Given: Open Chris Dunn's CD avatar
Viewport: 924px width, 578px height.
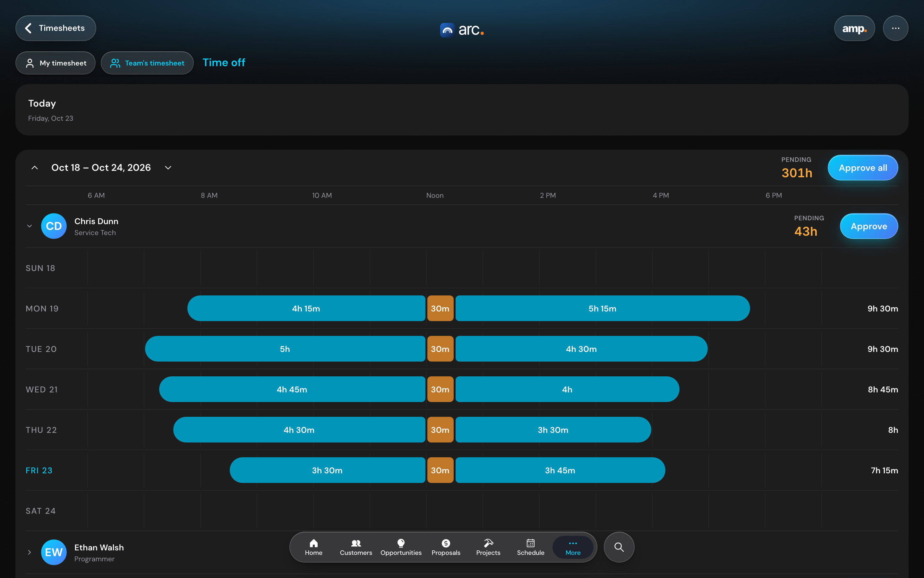Looking at the screenshot, I should [54, 226].
